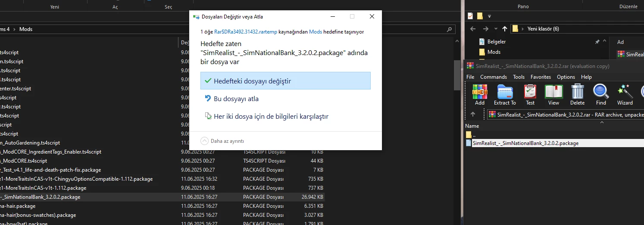Click Yeni klasör (6) in the address bar
Viewport: 644px width, 225px height.
pyautogui.click(x=543, y=29)
